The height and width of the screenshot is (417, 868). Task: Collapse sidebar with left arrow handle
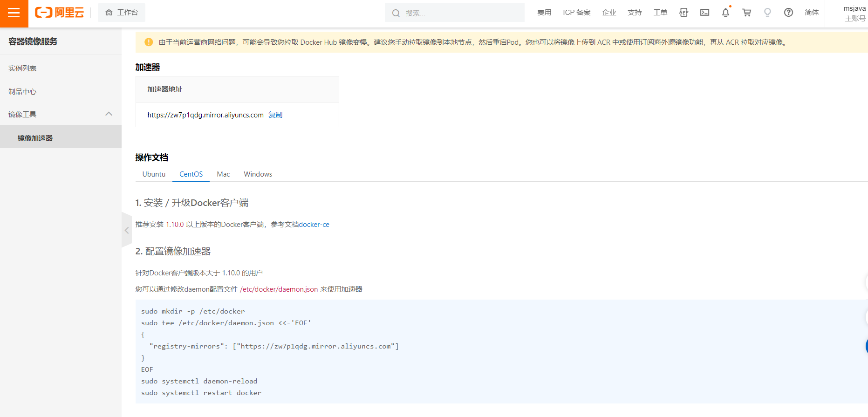pyautogui.click(x=127, y=230)
